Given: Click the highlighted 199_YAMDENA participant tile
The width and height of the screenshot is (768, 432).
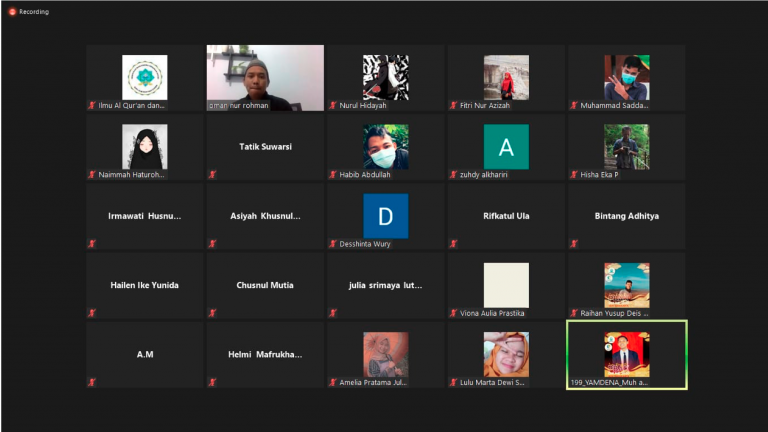Looking at the screenshot, I should tap(626, 355).
